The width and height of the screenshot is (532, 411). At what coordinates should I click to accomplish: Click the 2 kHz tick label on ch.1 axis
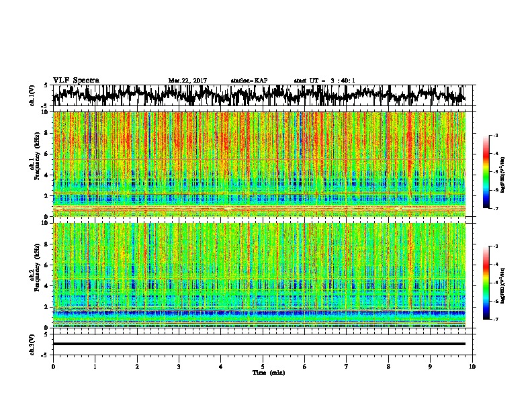46,195
